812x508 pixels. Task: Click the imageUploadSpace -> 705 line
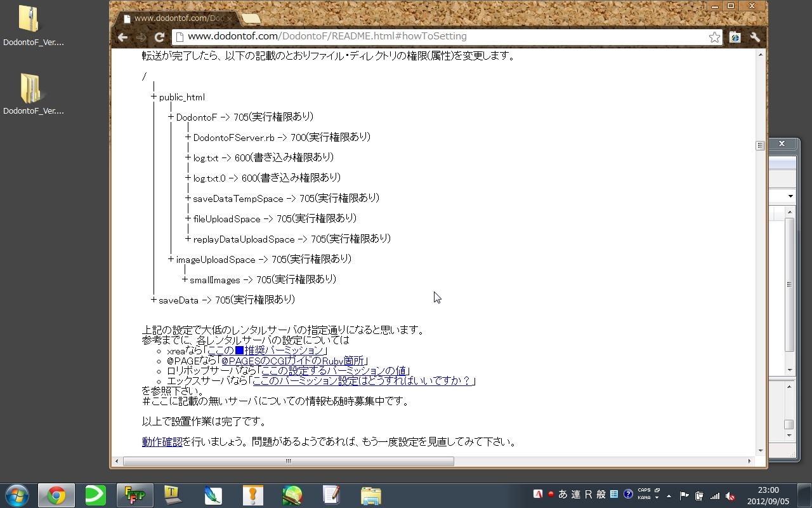pyautogui.click(x=263, y=259)
